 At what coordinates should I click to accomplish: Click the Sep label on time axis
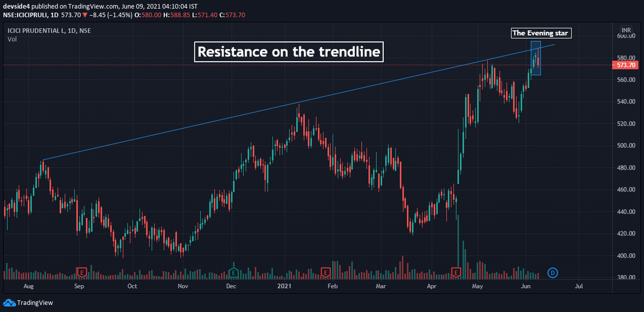point(79,287)
